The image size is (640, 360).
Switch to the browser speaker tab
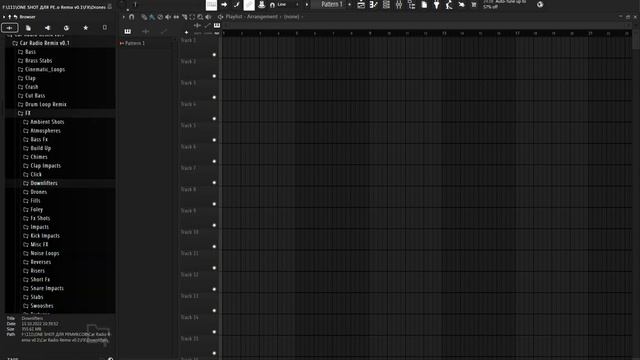tap(47, 28)
